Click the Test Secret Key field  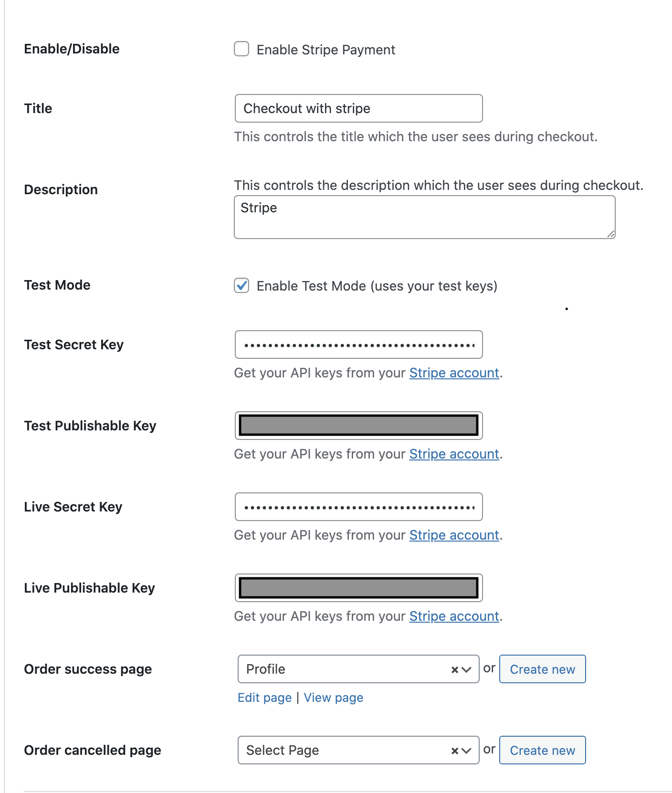point(358,344)
